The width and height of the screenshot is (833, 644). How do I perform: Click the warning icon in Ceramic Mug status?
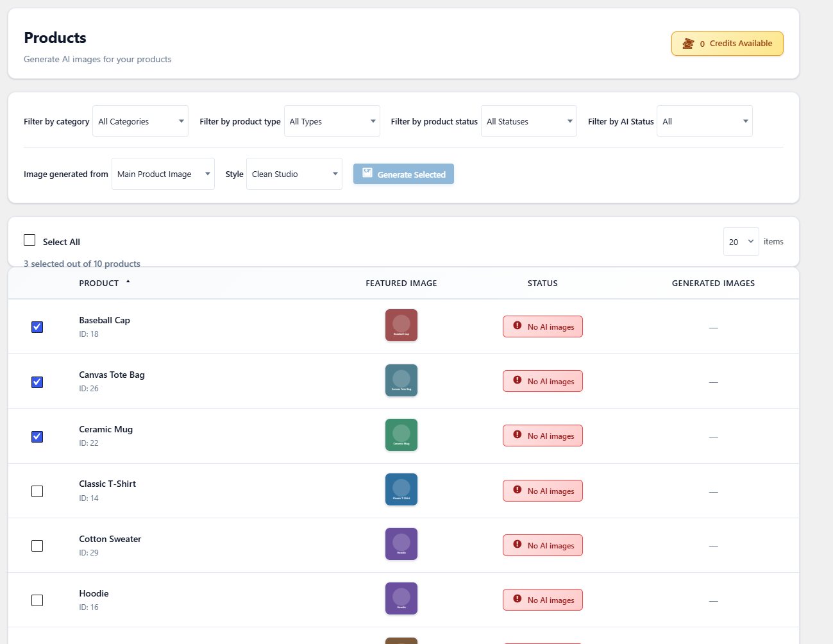[517, 435]
